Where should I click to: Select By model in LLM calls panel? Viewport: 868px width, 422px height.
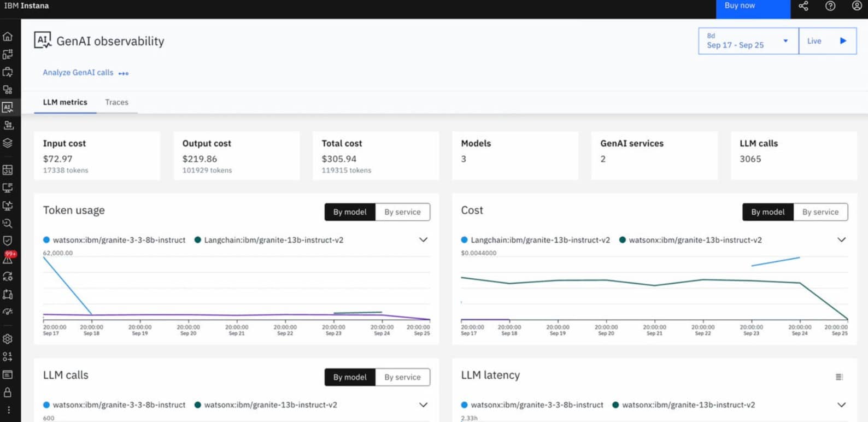350,377
